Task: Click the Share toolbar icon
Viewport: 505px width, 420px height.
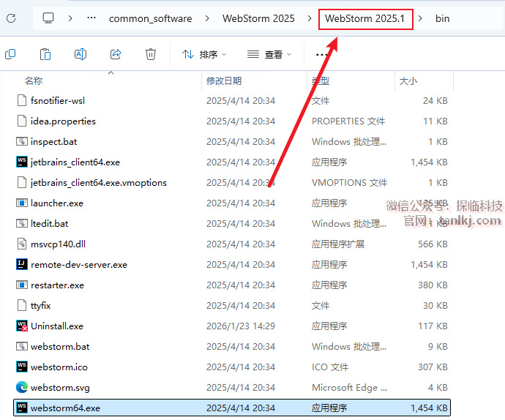Action: [x=116, y=54]
